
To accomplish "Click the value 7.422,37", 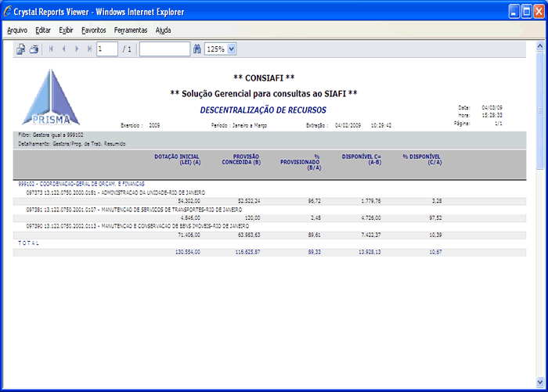I will coord(371,235).
